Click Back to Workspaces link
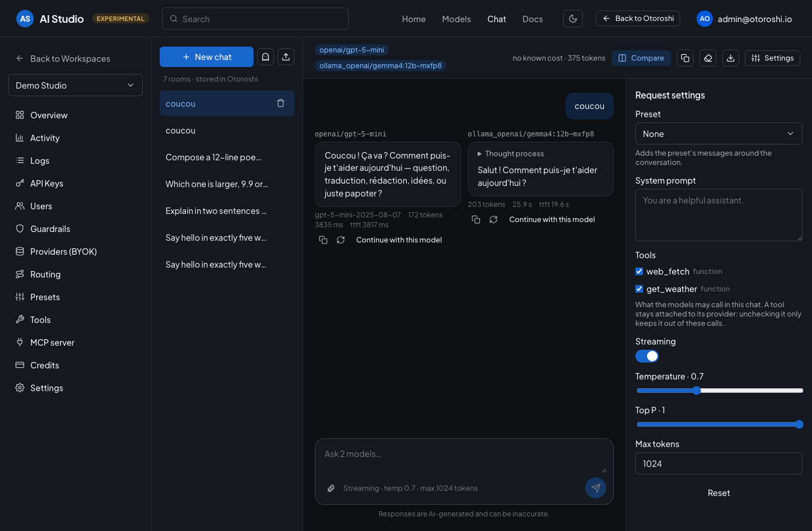 click(x=63, y=58)
